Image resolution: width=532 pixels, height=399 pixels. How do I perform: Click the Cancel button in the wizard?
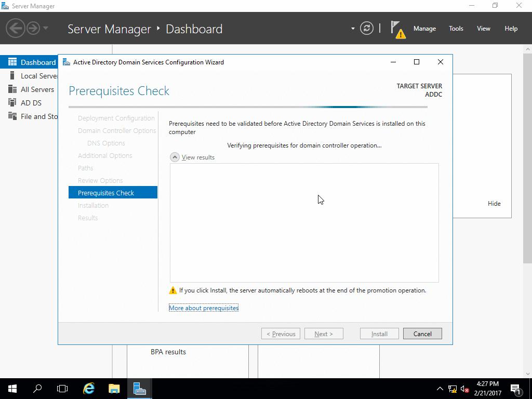tap(422, 334)
